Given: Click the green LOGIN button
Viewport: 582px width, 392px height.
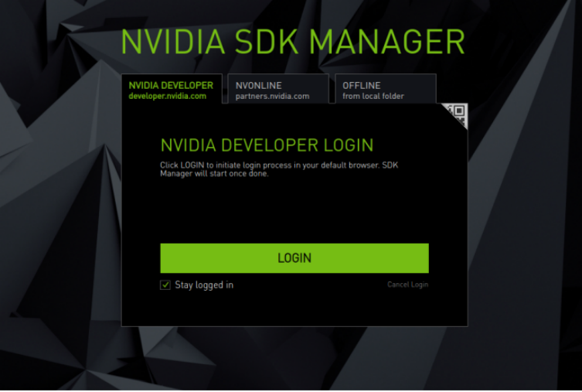Looking at the screenshot, I should tap(294, 258).
